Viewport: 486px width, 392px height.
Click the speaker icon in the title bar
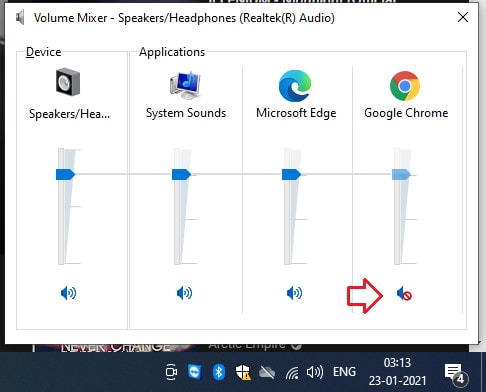(x=20, y=18)
